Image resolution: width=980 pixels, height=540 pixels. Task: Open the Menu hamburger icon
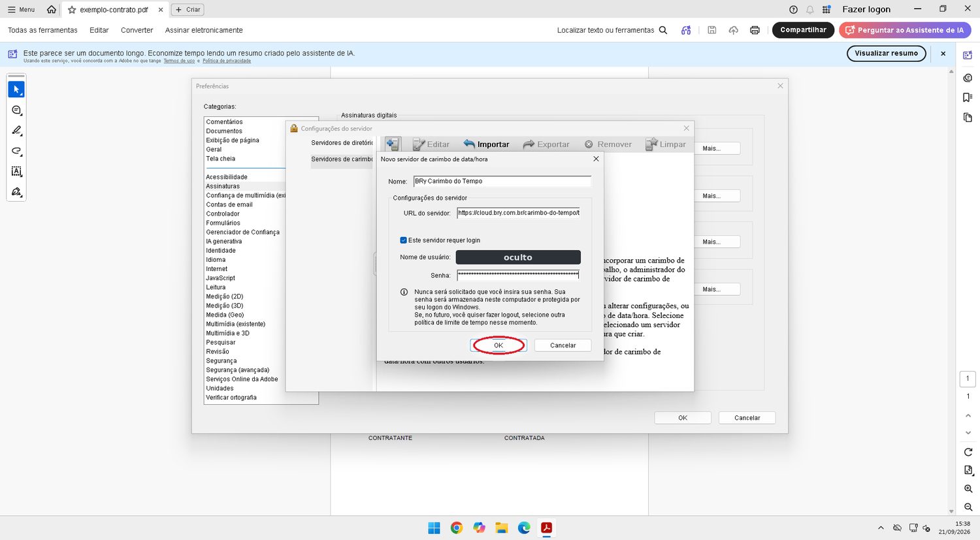[11, 10]
